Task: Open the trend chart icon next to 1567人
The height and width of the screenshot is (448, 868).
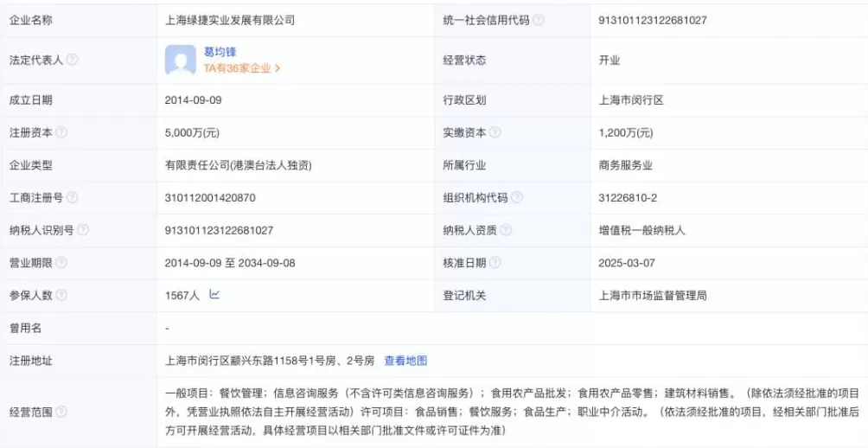Action: coord(214,295)
